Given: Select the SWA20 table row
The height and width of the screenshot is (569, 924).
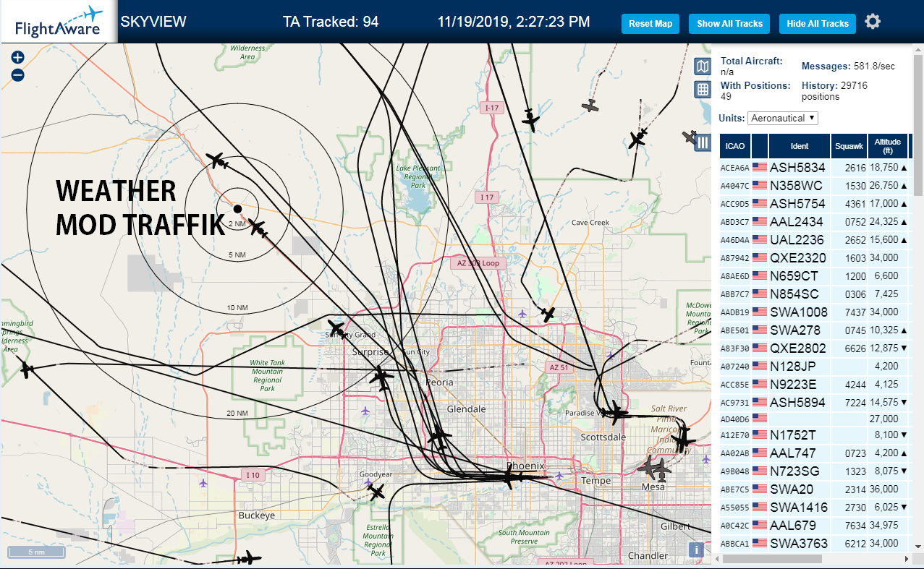Looking at the screenshot, I should tap(815, 489).
